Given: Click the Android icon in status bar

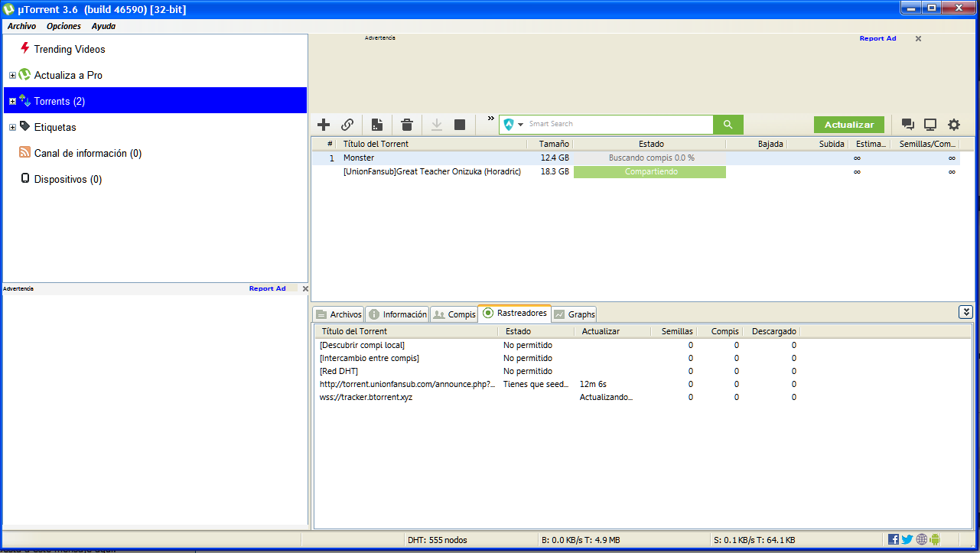Looking at the screenshot, I should (934, 539).
